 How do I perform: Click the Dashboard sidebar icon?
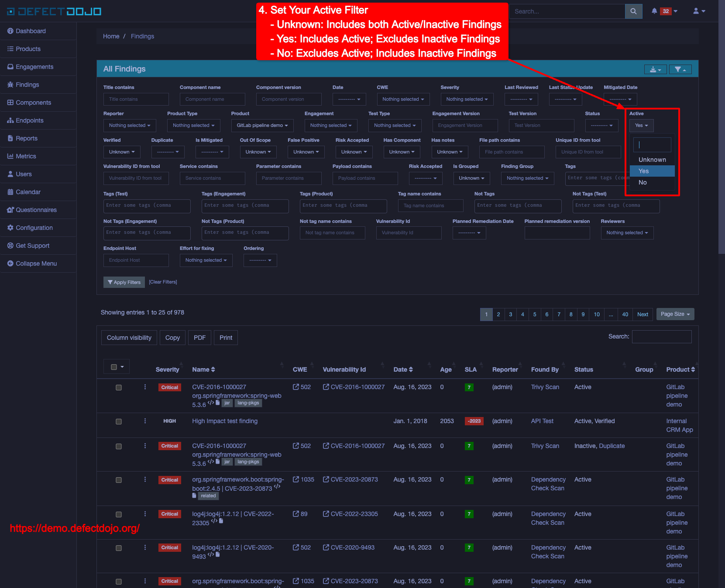(x=10, y=31)
